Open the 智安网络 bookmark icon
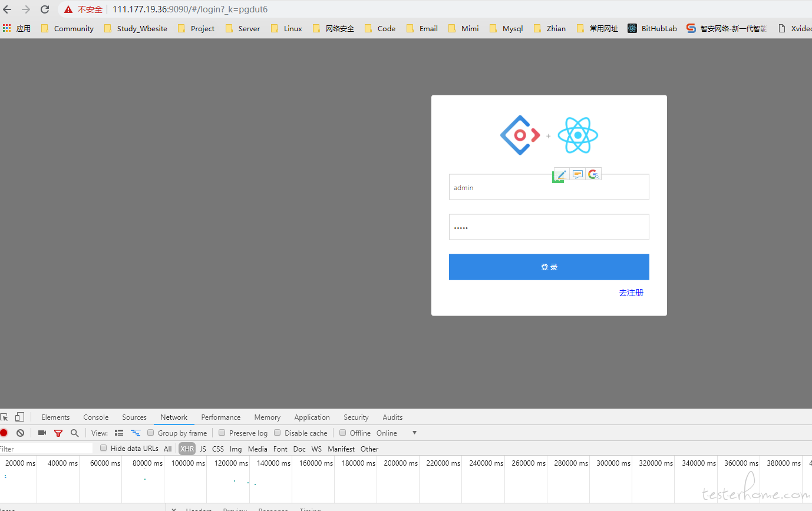 691,28
